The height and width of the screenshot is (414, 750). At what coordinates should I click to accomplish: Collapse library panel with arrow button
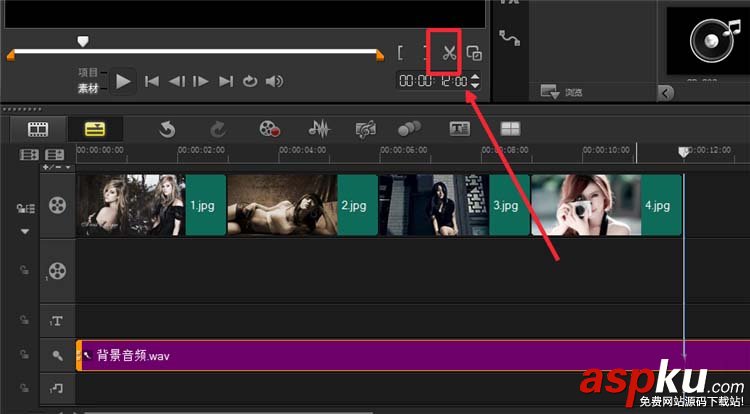click(x=665, y=93)
